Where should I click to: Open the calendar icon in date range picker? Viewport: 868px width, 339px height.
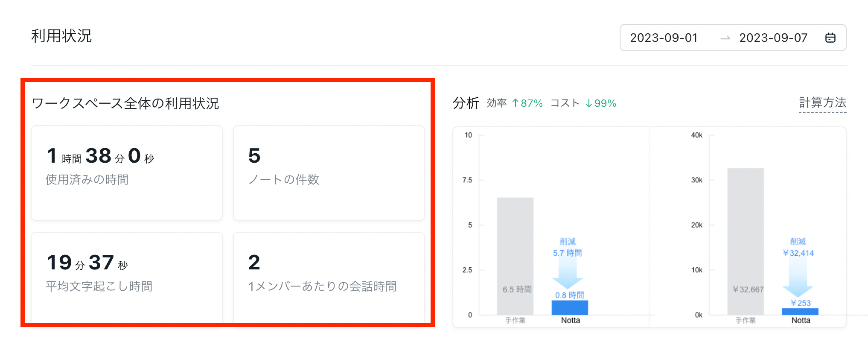coord(830,38)
